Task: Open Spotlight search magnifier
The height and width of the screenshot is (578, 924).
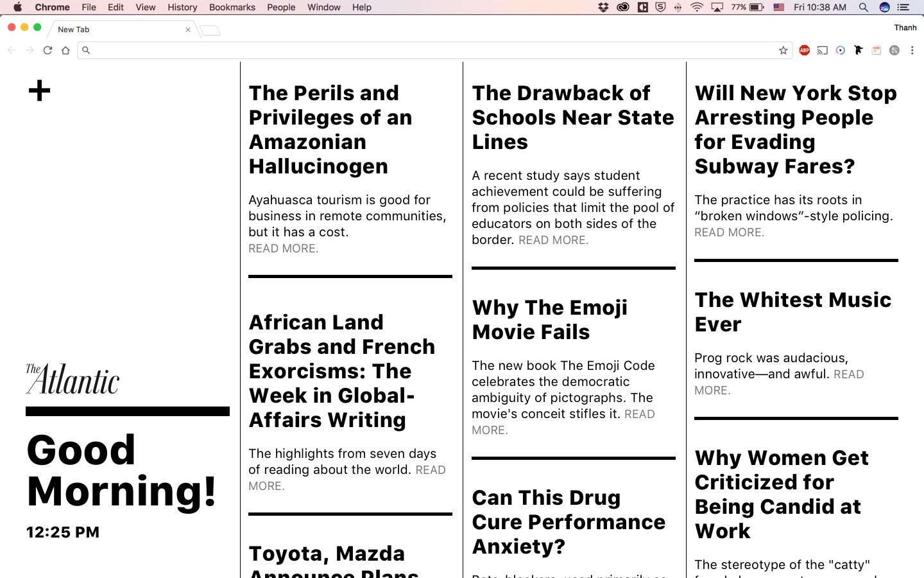Action: pyautogui.click(x=863, y=7)
